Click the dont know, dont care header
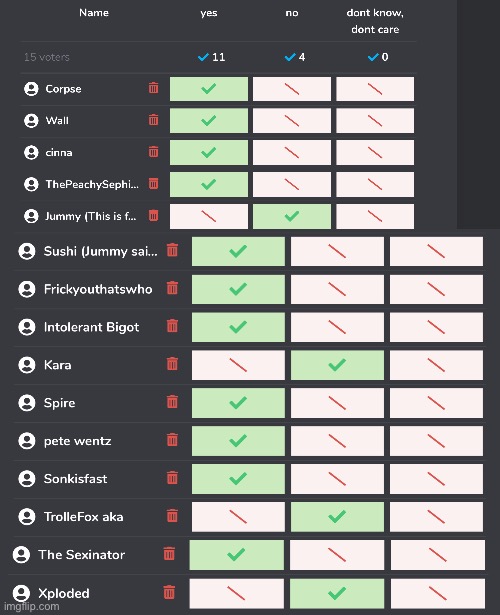This screenshot has width=500, height=615. tap(375, 21)
